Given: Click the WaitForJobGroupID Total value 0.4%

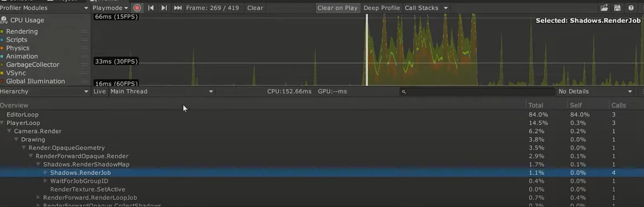Looking at the screenshot, I should (537, 181).
